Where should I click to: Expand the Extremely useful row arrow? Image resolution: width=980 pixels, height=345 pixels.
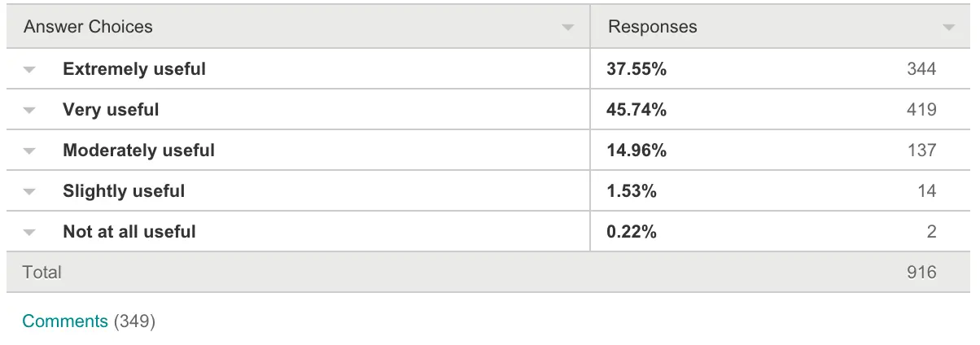click(x=29, y=70)
